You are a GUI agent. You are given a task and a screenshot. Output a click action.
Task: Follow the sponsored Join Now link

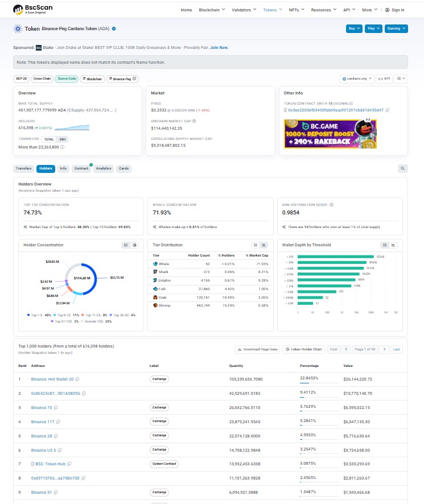pyautogui.click(x=219, y=48)
